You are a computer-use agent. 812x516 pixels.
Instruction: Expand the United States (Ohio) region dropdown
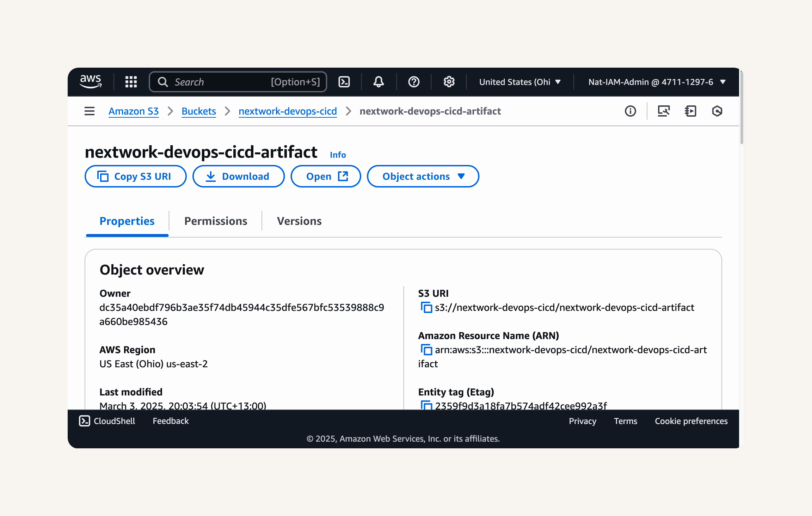(519, 82)
